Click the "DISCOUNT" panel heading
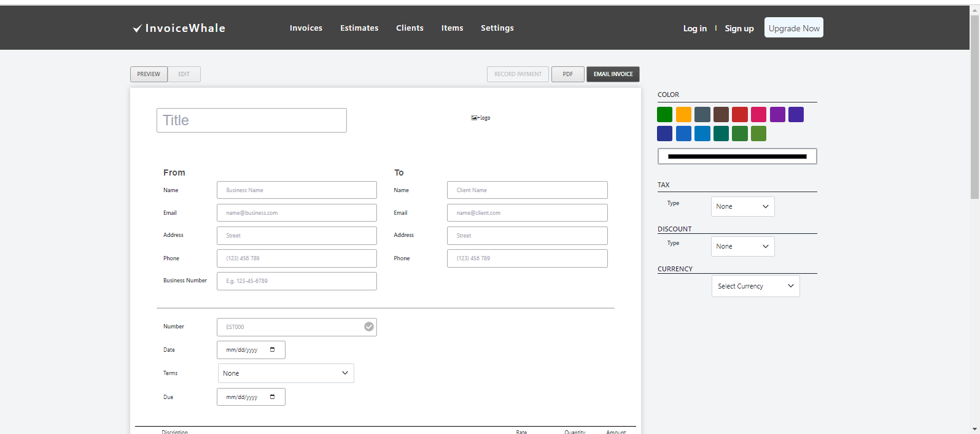This screenshot has height=434, width=980. (675, 229)
